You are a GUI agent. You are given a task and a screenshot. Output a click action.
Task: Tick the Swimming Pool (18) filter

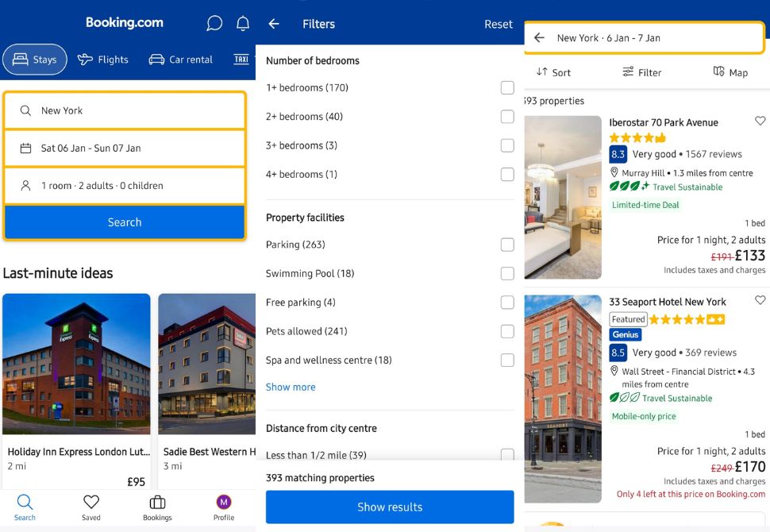(507, 274)
